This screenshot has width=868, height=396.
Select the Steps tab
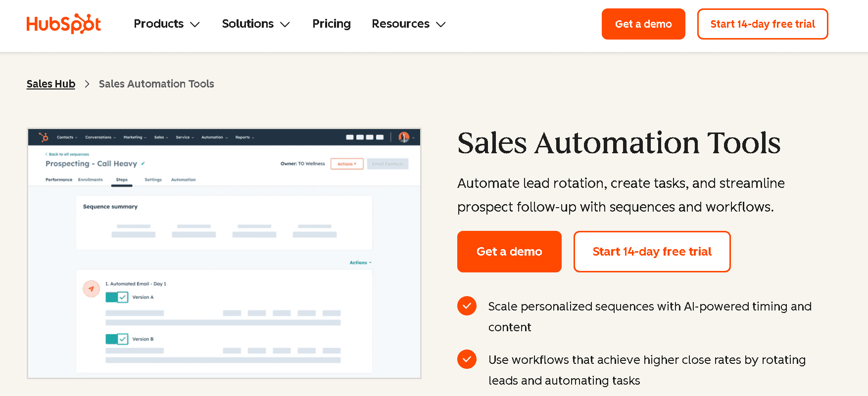122,180
